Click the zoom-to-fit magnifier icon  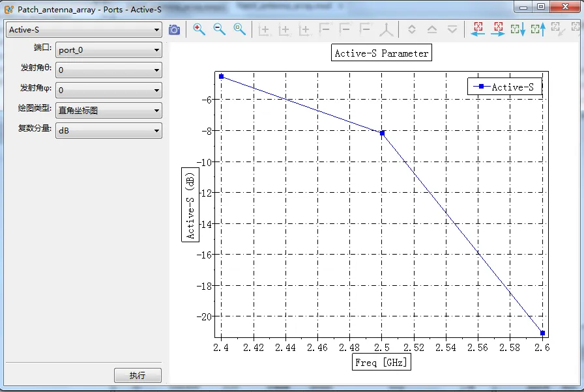[240, 29]
